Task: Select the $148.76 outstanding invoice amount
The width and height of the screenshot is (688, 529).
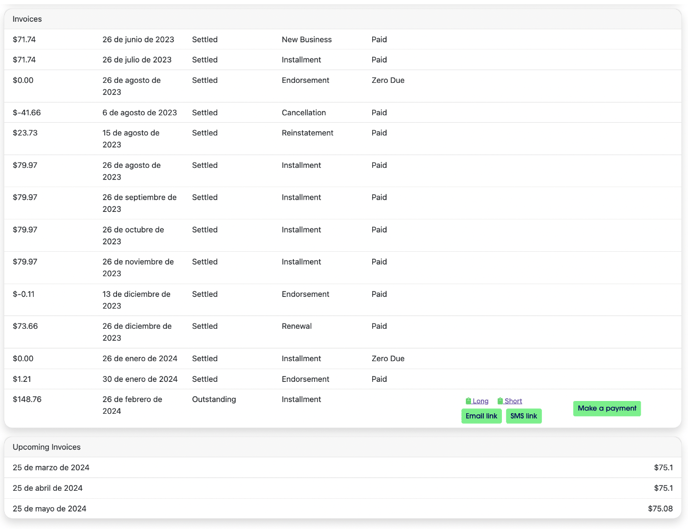Action: pyautogui.click(x=27, y=399)
